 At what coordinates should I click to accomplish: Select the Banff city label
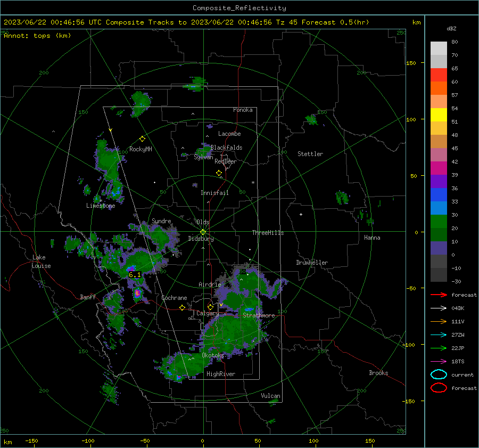pos(88,297)
